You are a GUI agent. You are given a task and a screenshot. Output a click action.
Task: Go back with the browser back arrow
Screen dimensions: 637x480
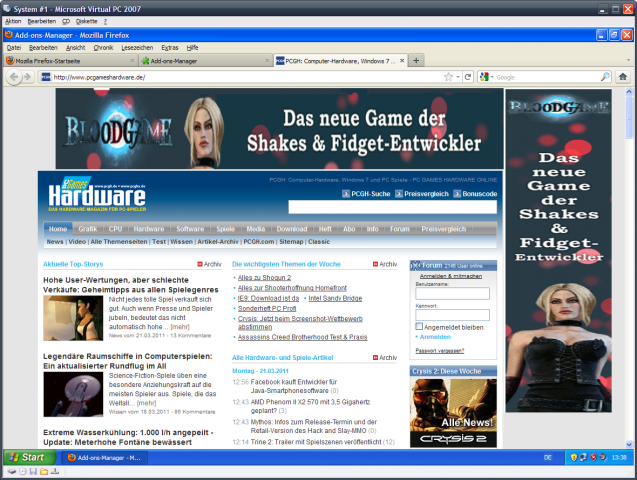[14, 77]
